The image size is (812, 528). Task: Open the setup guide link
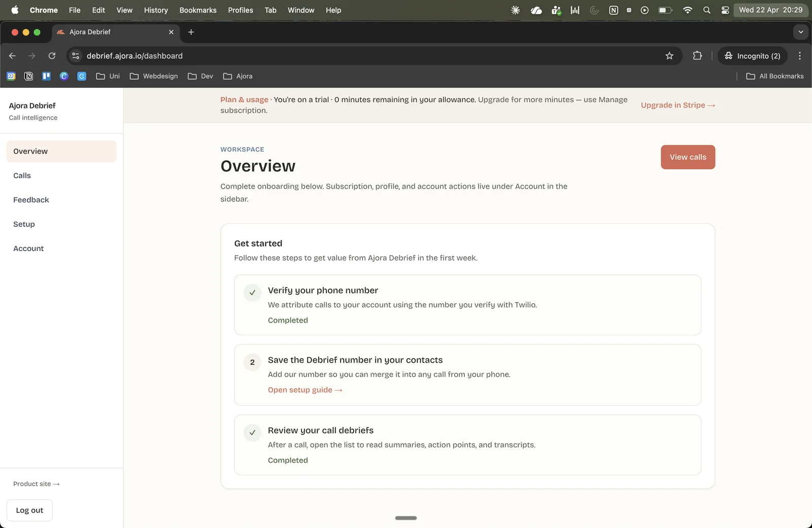tap(305, 390)
